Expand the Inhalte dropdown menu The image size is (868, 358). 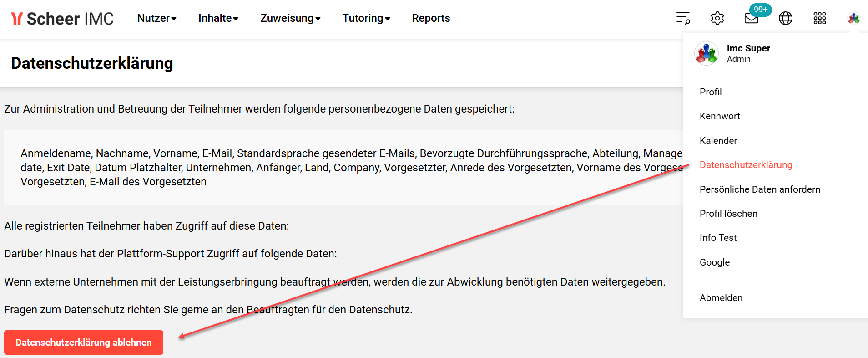click(x=218, y=18)
